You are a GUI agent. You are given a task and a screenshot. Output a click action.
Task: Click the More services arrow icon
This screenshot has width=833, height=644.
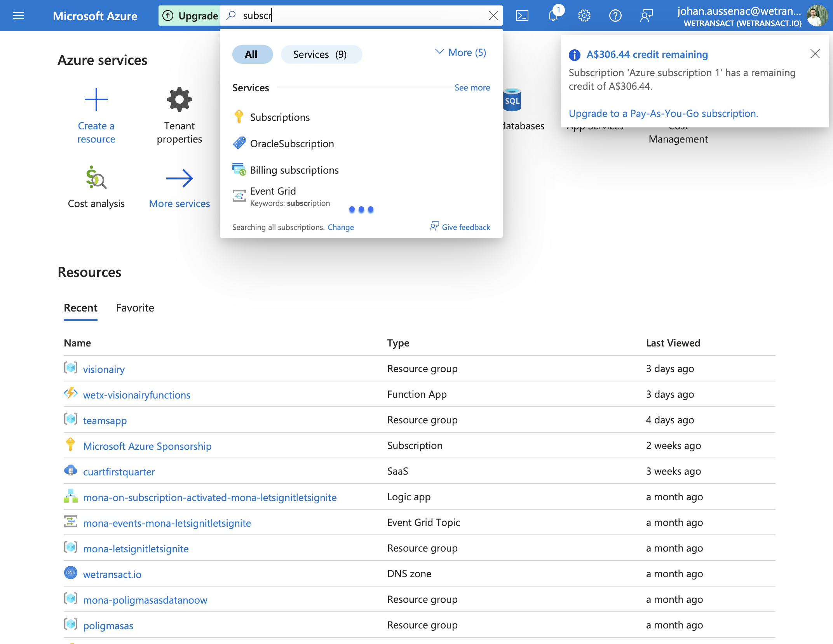coord(179,178)
